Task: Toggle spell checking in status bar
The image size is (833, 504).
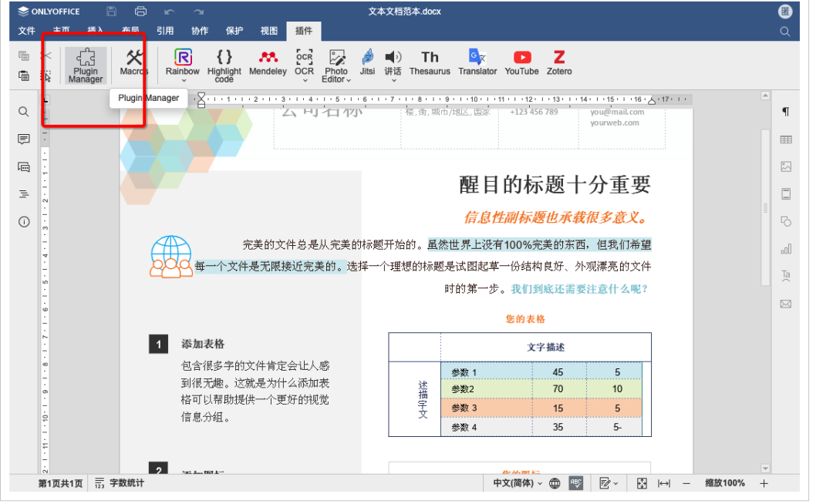Action: [576, 483]
